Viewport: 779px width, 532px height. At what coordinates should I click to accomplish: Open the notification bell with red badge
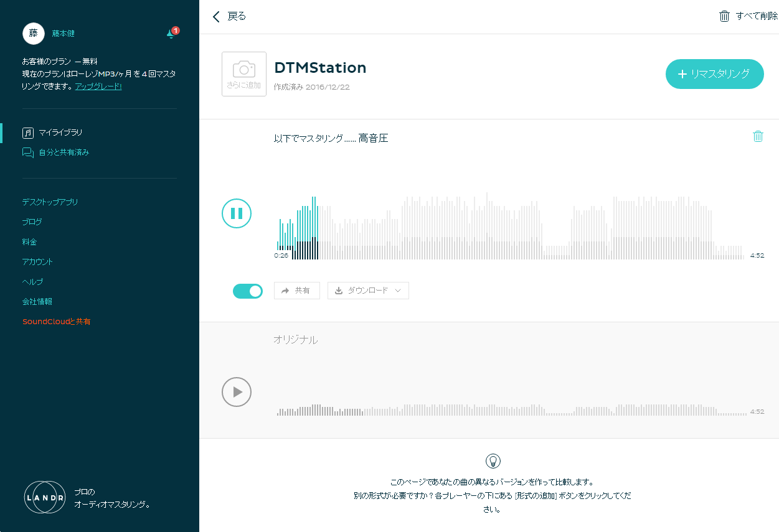[x=171, y=33]
